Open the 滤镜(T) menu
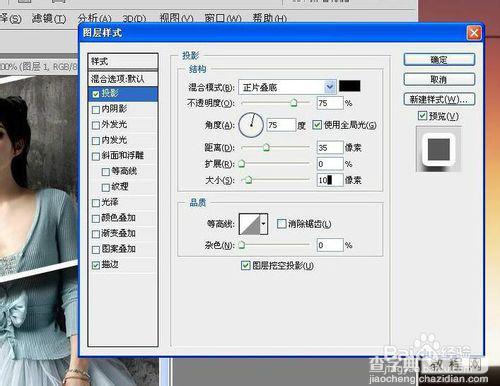The width and height of the screenshot is (500, 386). click(x=49, y=18)
